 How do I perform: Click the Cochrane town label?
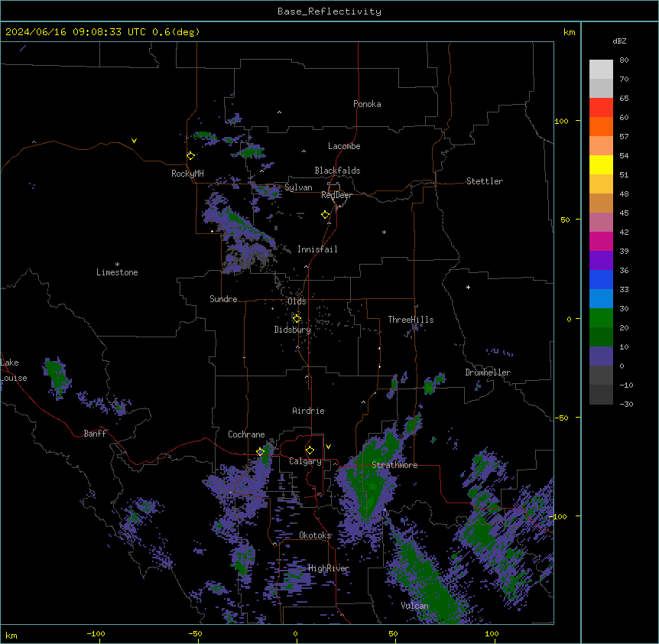246,434
